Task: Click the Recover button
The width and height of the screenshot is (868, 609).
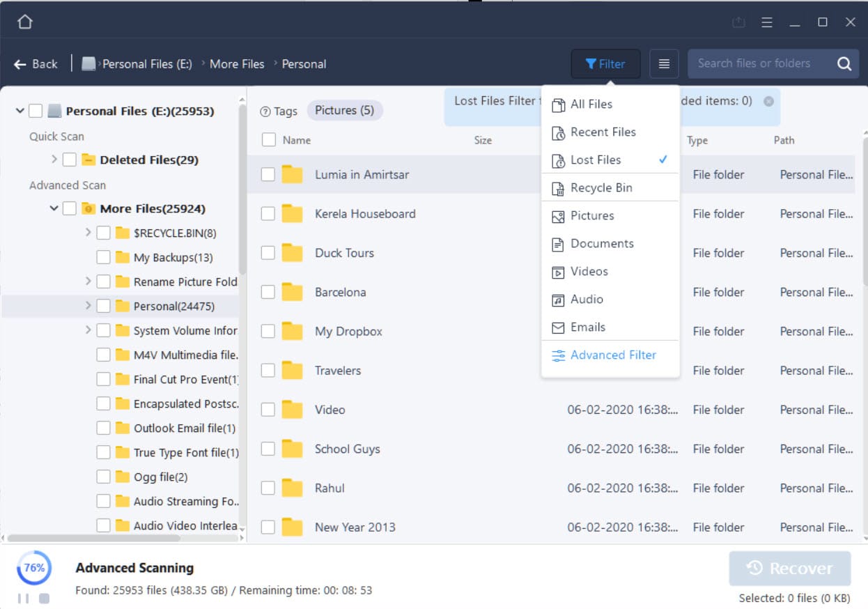Action: coord(789,568)
